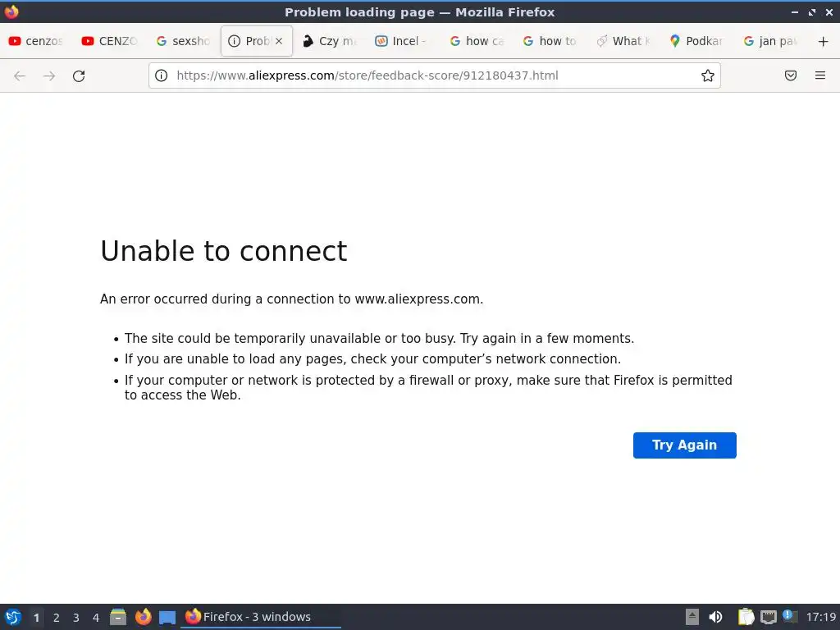This screenshot has height=630, width=840.
Task: Go forward using the forward arrow
Action: 49,76
